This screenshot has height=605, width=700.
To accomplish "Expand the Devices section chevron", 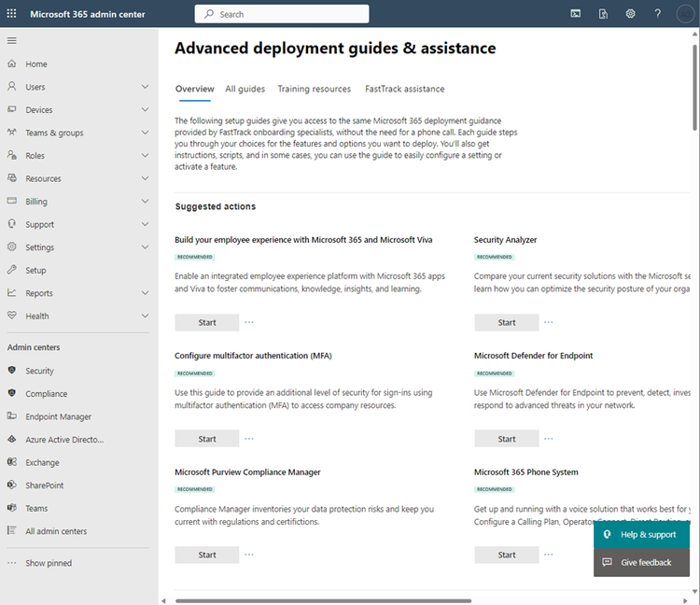I will tap(145, 109).
